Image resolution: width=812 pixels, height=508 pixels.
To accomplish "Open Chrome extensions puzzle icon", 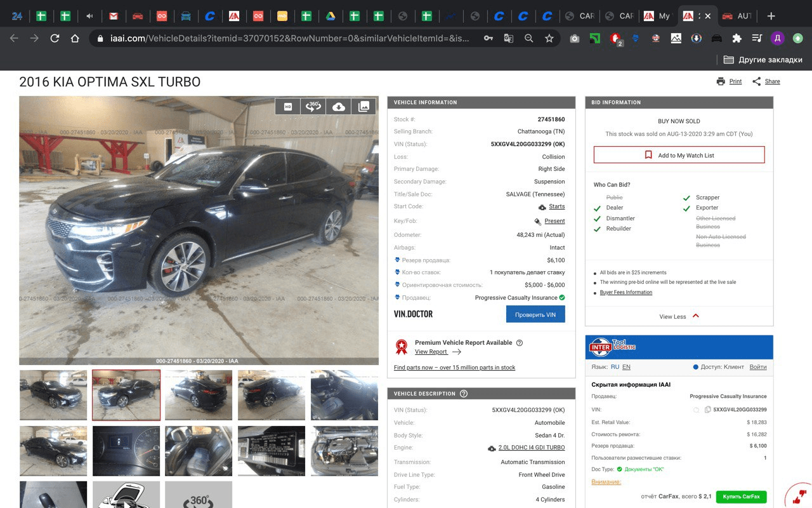I will (737, 38).
